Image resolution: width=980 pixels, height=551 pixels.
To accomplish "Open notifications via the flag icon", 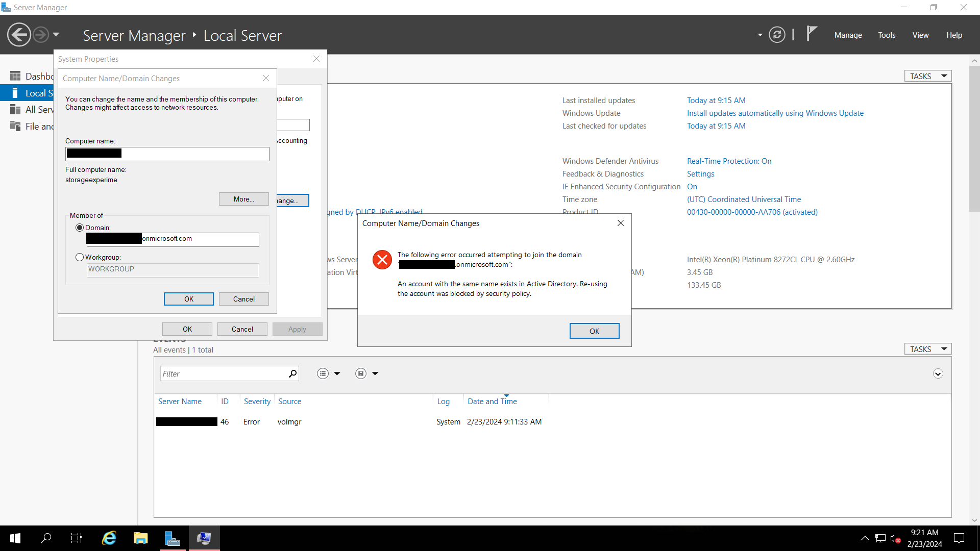I will pos(811,33).
